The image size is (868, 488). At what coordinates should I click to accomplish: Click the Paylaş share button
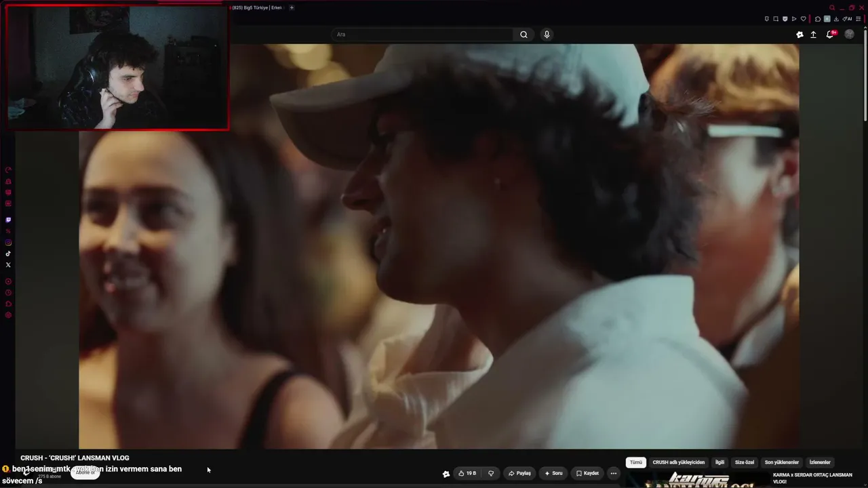tap(519, 473)
